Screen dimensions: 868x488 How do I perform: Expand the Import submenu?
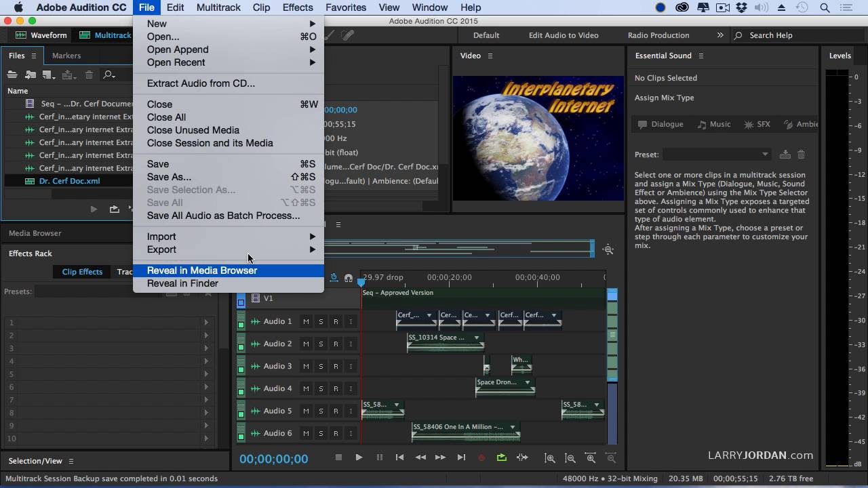tap(229, 237)
